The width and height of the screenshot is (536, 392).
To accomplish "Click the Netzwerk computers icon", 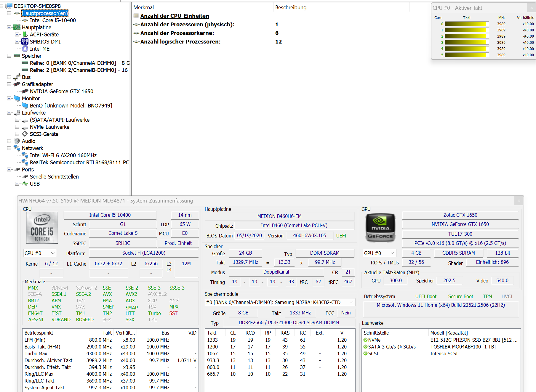I will coord(17,148).
